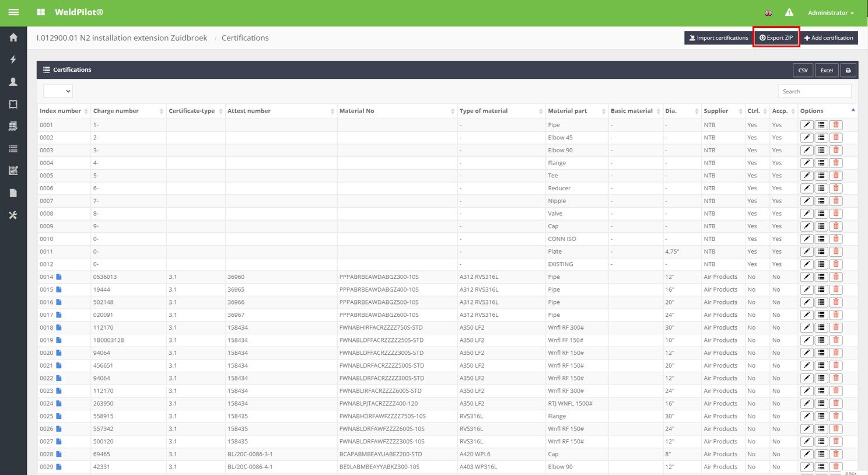Sort by Index number column header
This screenshot has width=868, height=475.
(x=61, y=111)
